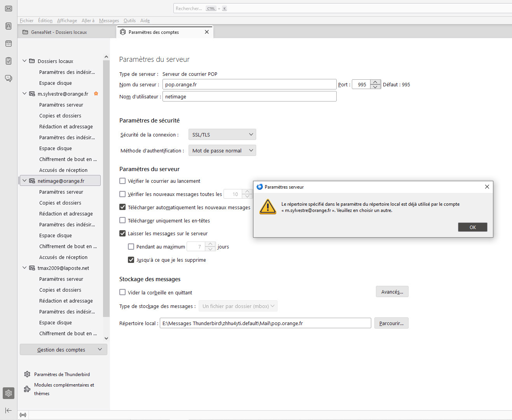Close the Paramètres serveur dialog

click(487, 187)
